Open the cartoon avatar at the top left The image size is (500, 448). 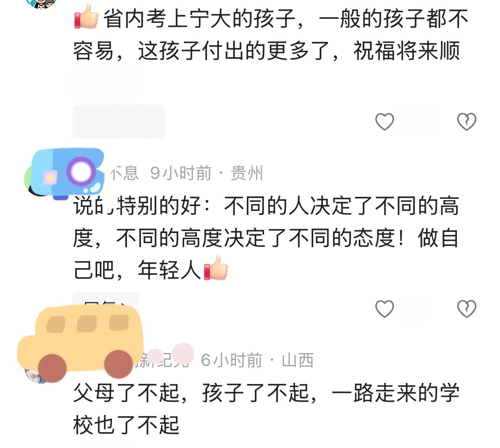41,4
